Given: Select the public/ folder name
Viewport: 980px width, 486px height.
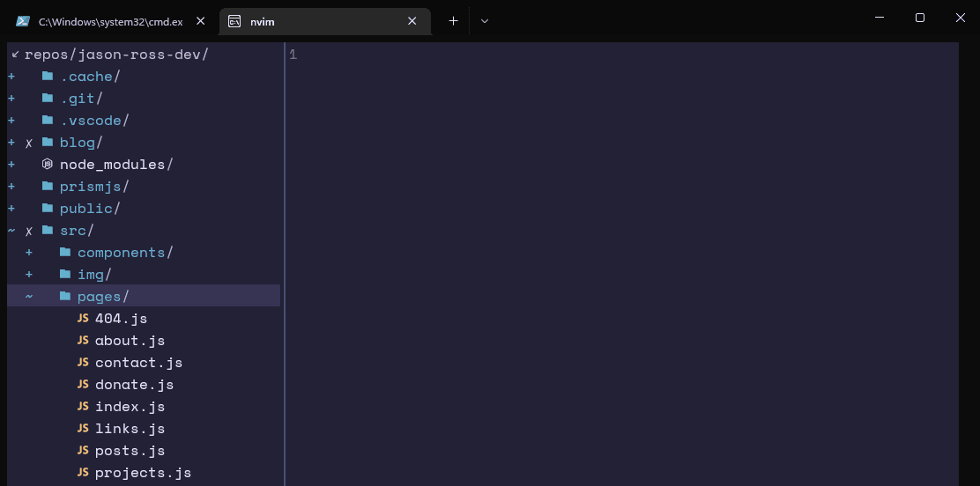Looking at the screenshot, I should [x=90, y=208].
